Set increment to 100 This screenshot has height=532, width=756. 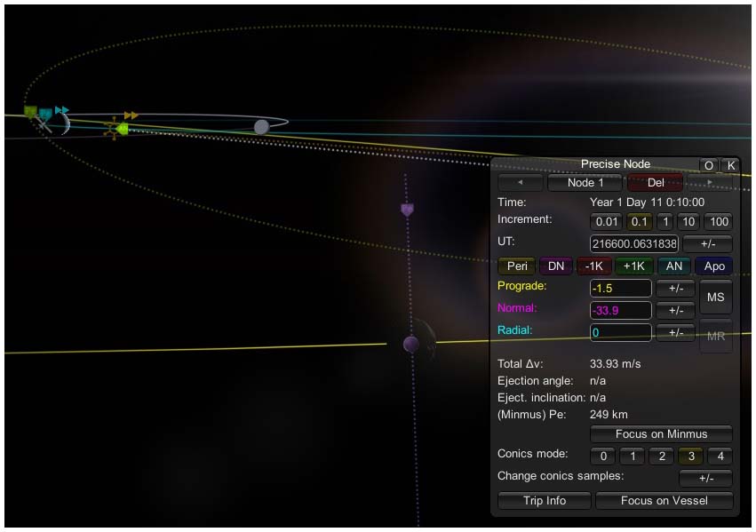pos(719,222)
